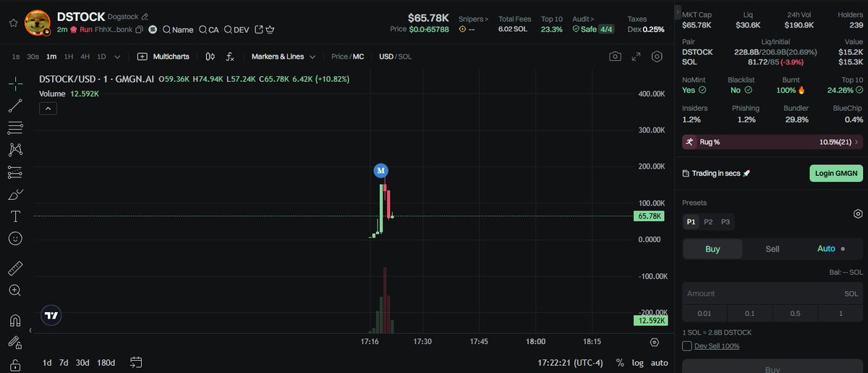Viewport: 868px width, 373px height.
Task: Toggle currency between USD and SOL
Action: pos(396,56)
